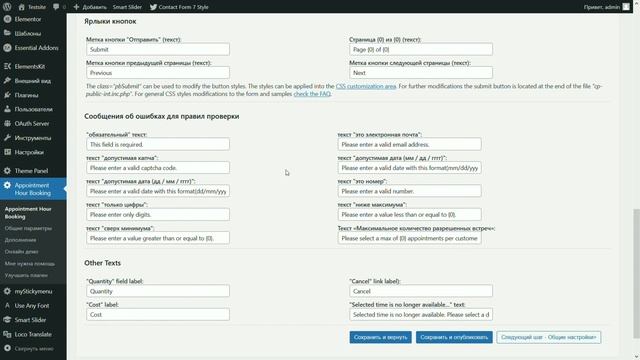This screenshot has width=640, height=360.
Task: Click the Next step General settings button
Action: point(549,337)
